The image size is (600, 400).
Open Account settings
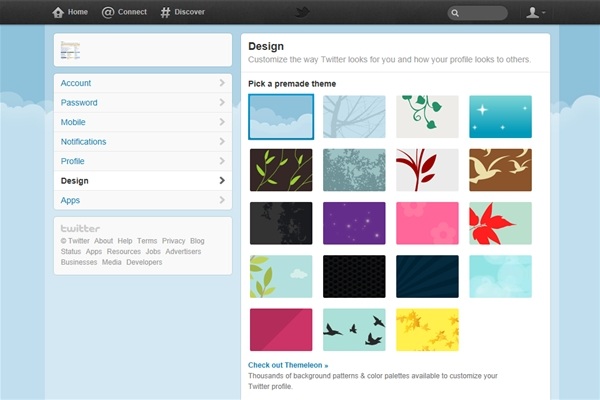(x=143, y=83)
